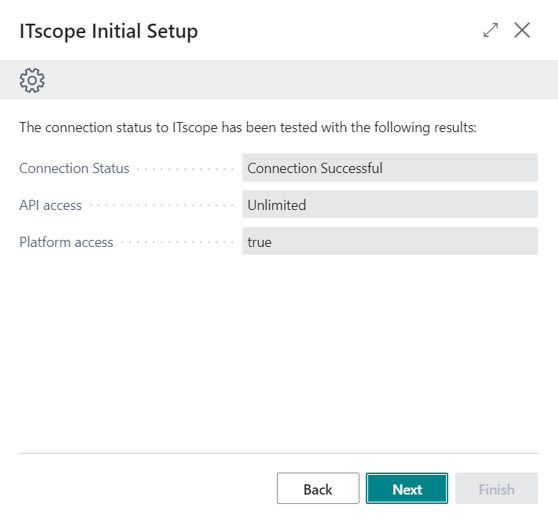558x526 pixels.
Task: Click the ITscope Initial Setup title text
Action: (x=109, y=31)
